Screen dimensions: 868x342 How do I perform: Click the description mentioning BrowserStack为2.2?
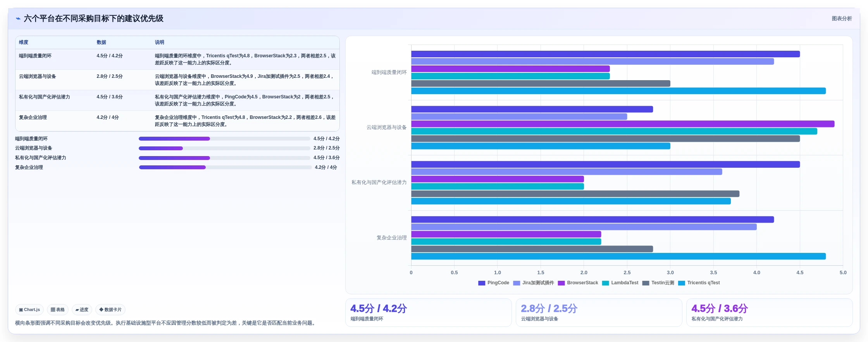point(245,121)
